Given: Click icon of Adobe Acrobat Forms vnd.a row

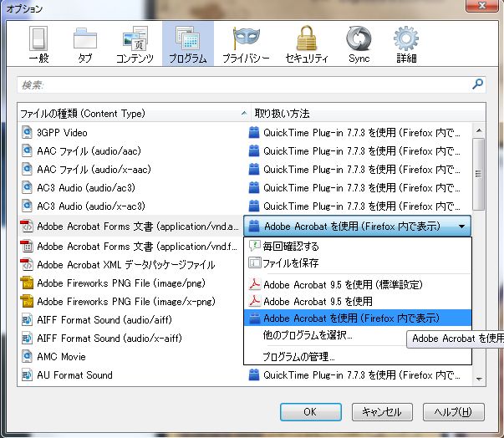Looking at the screenshot, I should pyautogui.click(x=27, y=227).
